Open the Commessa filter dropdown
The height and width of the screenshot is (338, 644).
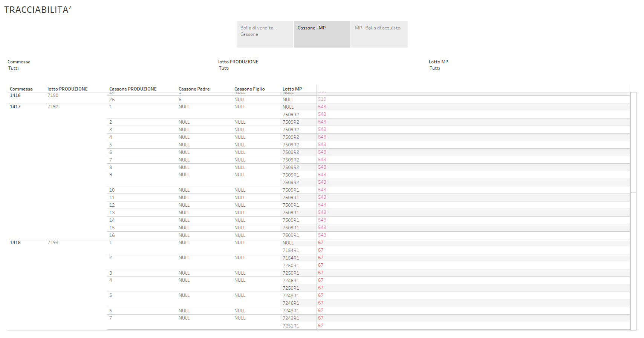pyautogui.click(x=14, y=68)
